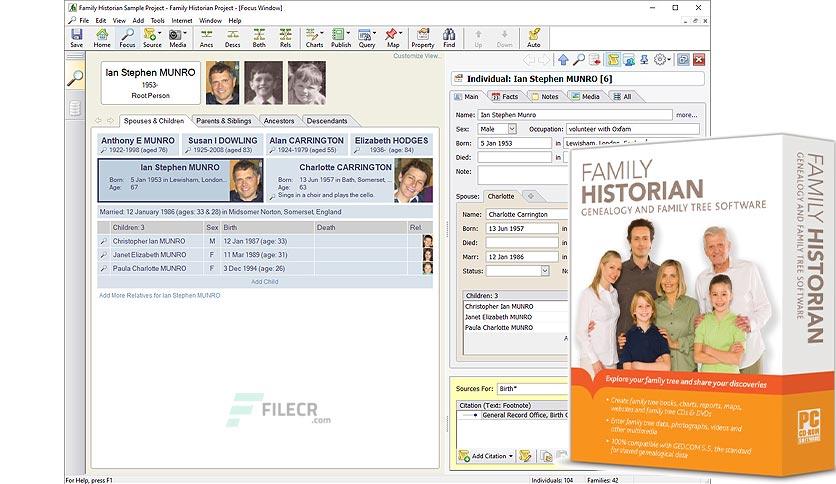Open the File menu
This screenshot has height=484, width=836.
click(x=84, y=20)
